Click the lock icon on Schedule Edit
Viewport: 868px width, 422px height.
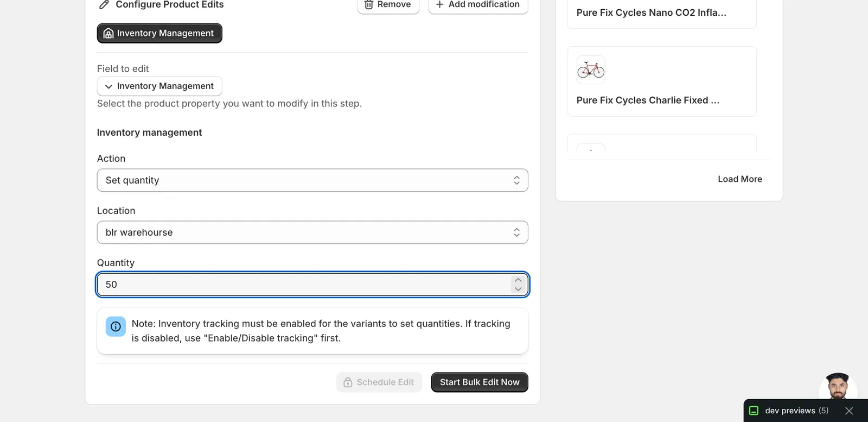(348, 382)
